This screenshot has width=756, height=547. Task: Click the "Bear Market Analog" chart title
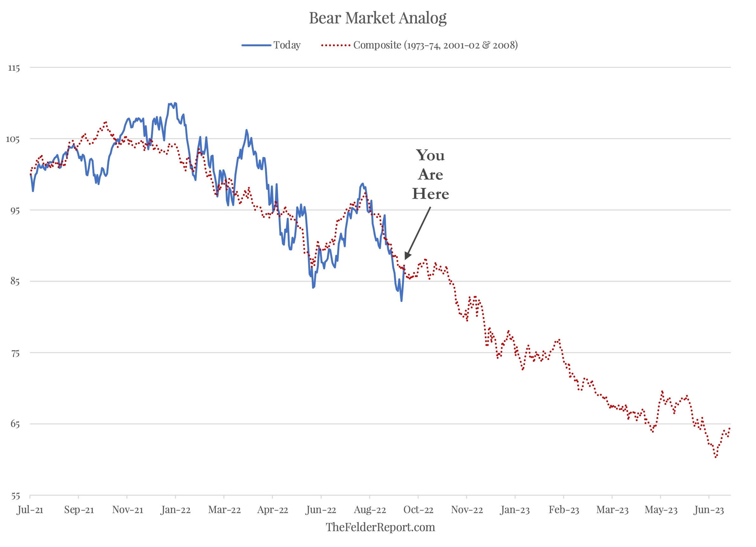378,18
